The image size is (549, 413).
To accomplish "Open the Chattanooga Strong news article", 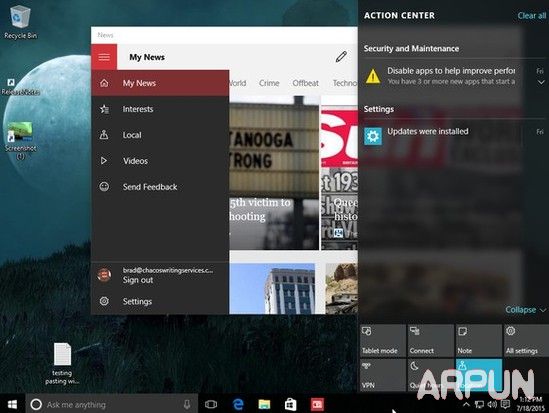I will (x=274, y=173).
